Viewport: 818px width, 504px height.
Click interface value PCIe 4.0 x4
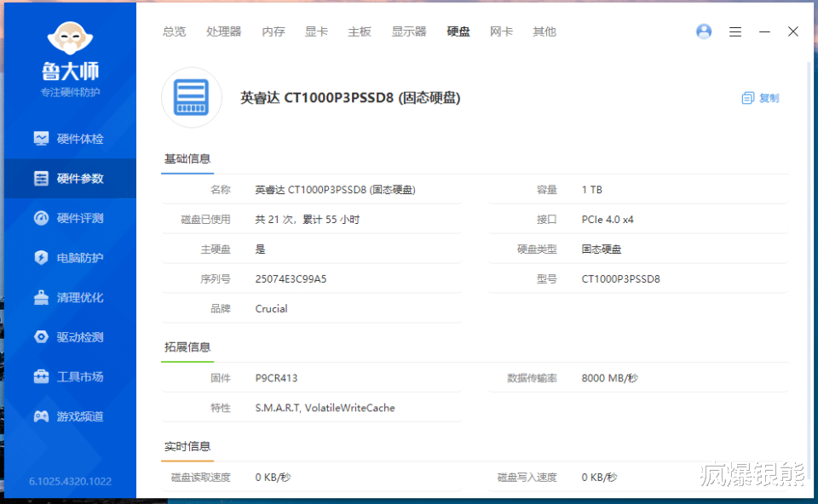608,220
